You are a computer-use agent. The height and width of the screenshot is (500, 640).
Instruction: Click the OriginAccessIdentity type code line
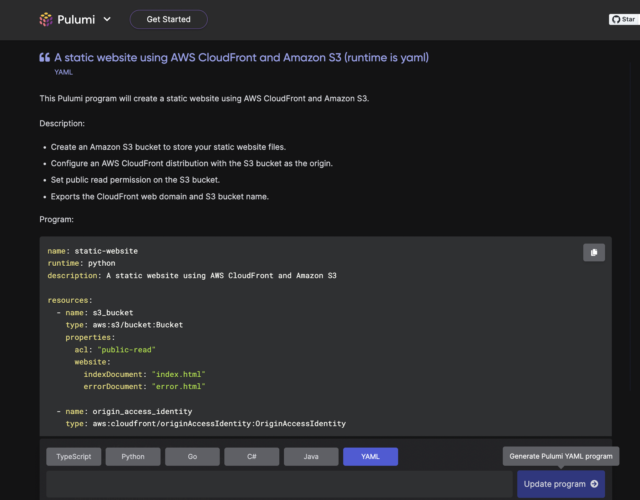click(x=206, y=424)
